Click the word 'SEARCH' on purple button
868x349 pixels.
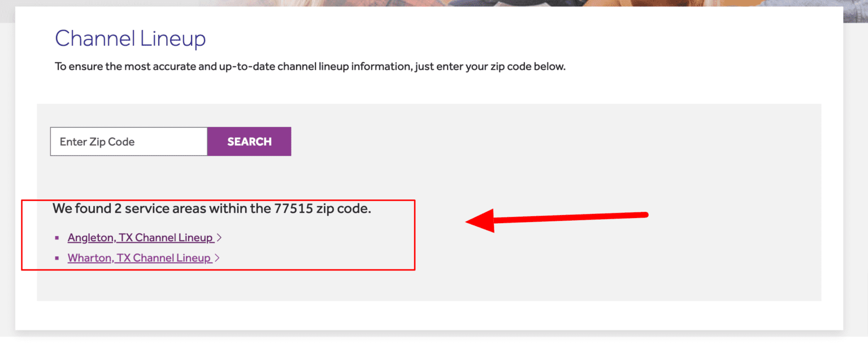coord(249,142)
